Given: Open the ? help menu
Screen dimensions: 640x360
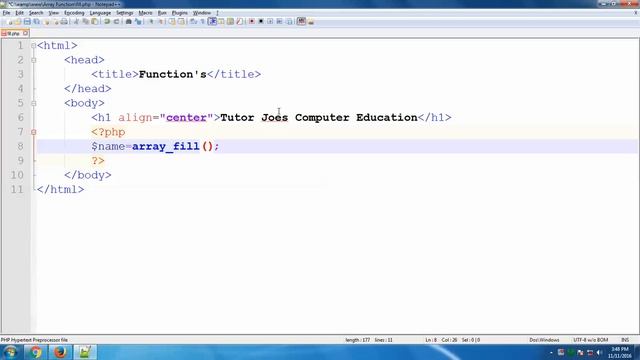Looking at the screenshot, I should pos(218,13).
